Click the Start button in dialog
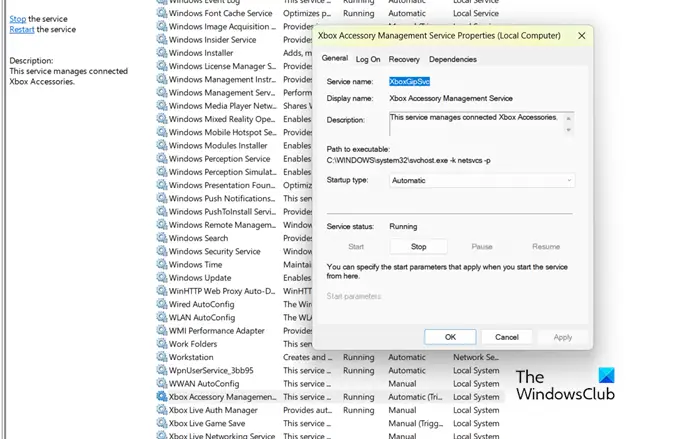This screenshot has width=700, height=439. (356, 247)
